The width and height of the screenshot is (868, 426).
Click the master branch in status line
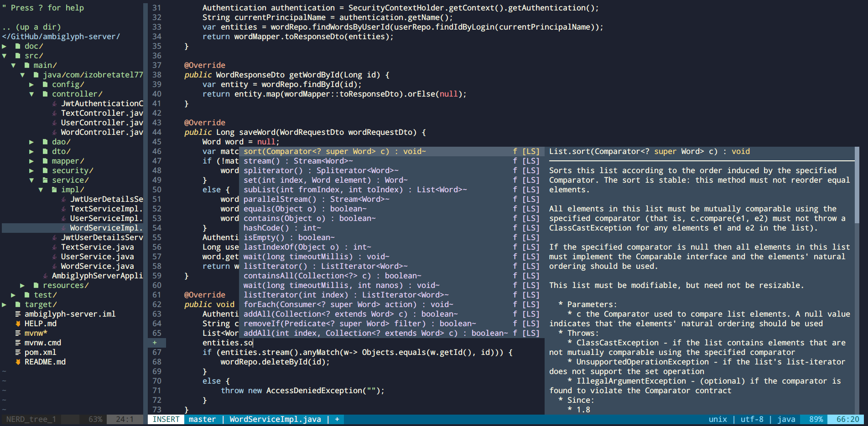(202, 419)
